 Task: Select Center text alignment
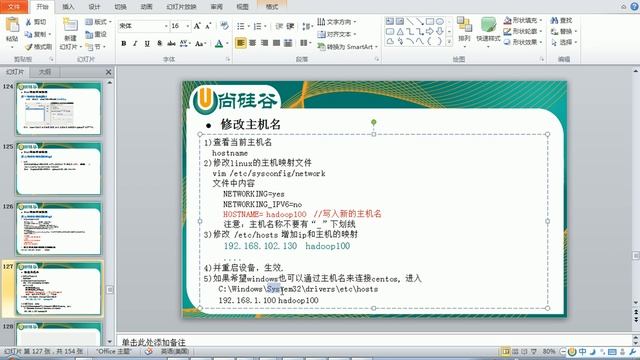pyautogui.click(x=253, y=43)
